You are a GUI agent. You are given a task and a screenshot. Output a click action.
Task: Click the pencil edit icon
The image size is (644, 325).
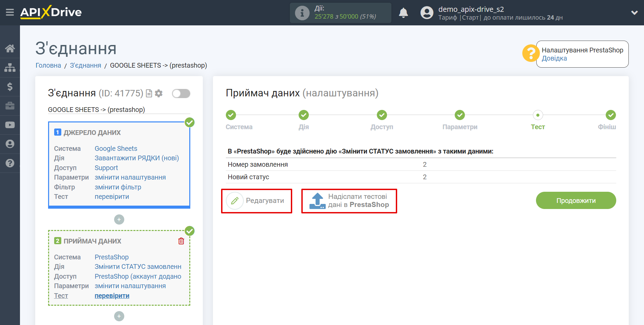click(235, 201)
